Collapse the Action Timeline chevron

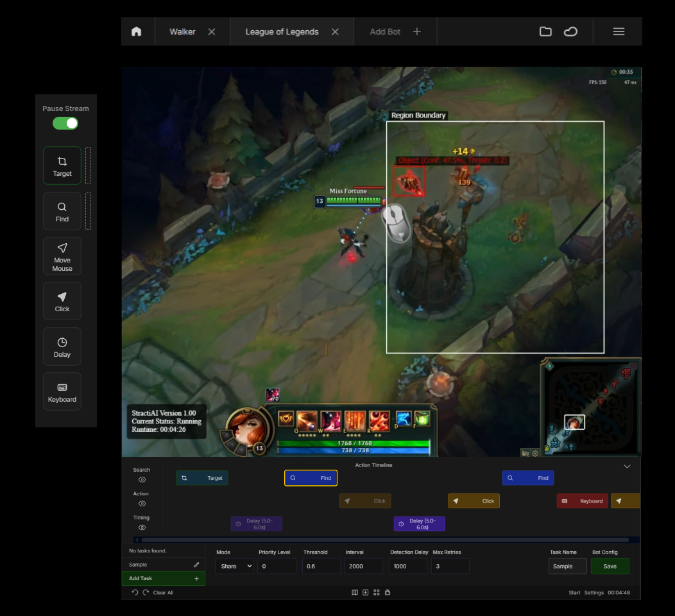pyautogui.click(x=628, y=466)
